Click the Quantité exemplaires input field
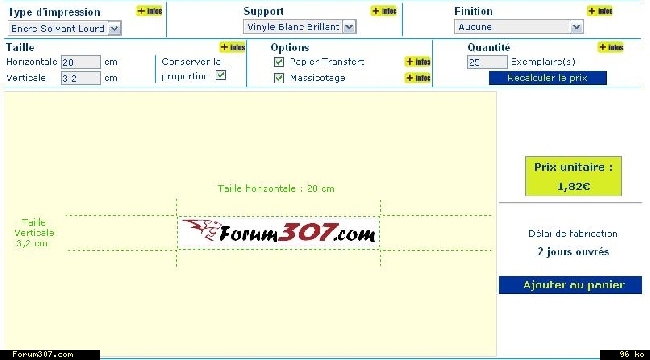Screen dimensions: 650x360 tap(487, 62)
